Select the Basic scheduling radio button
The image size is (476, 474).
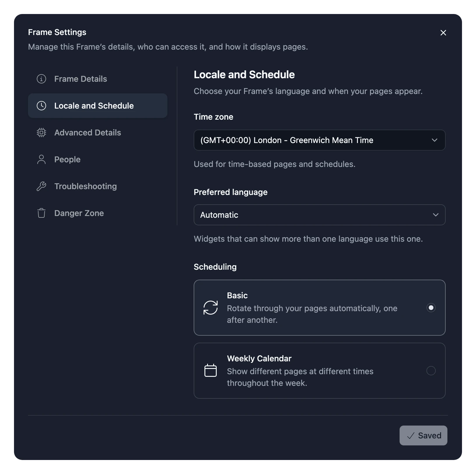pyautogui.click(x=431, y=308)
